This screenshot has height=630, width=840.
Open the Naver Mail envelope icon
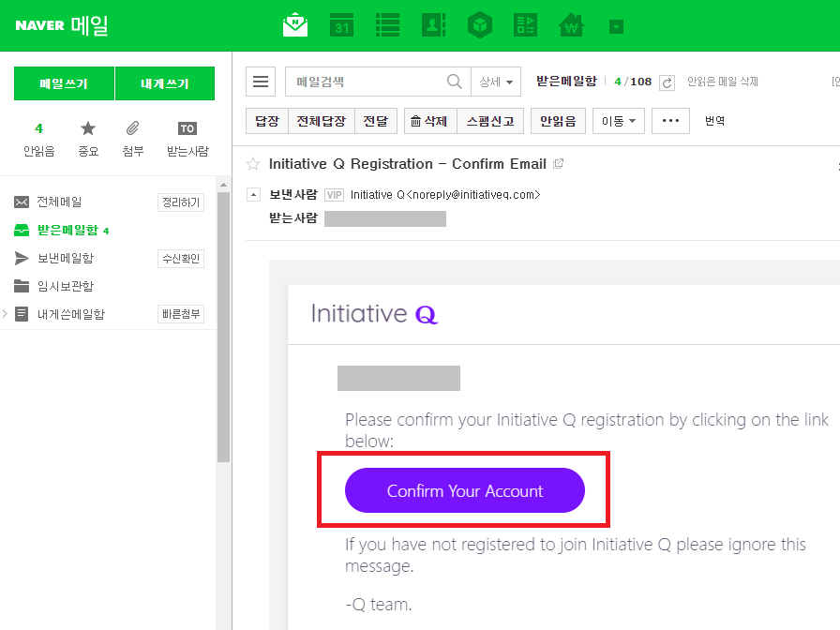tap(295, 25)
